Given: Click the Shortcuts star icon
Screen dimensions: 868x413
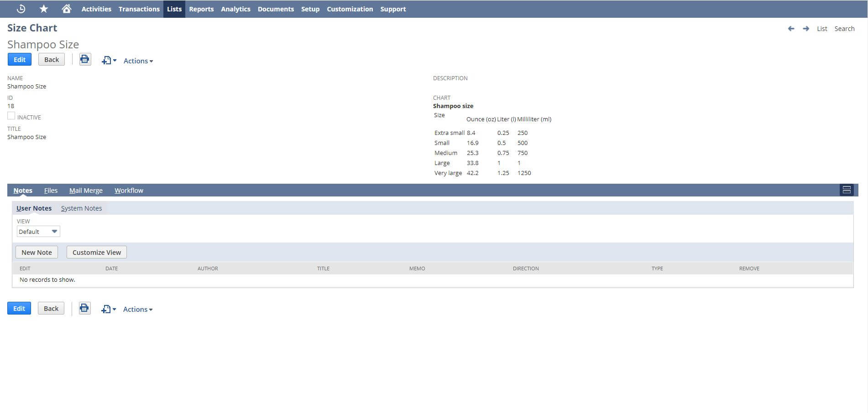Looking at the screenshot, I should coord(44,9).
